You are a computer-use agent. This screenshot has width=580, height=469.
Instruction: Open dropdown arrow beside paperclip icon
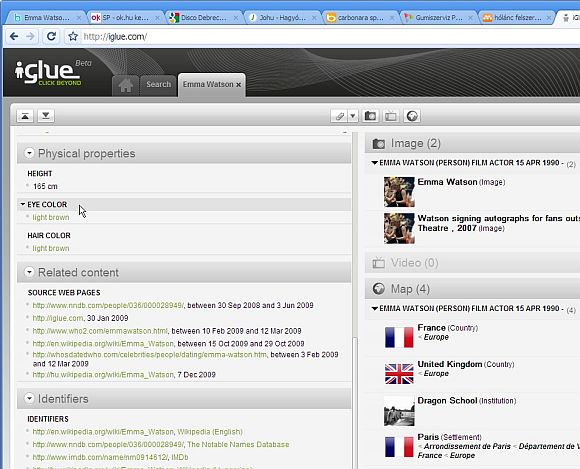point(353,116)
